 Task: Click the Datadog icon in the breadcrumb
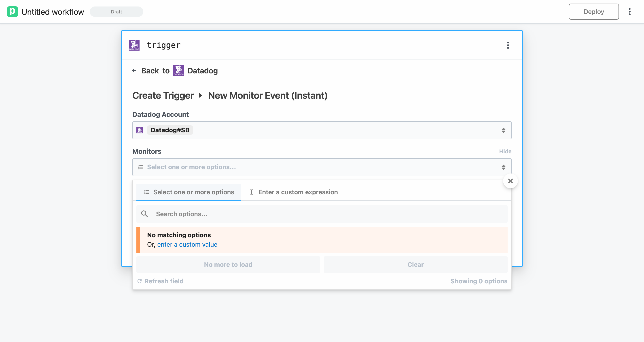178,70
